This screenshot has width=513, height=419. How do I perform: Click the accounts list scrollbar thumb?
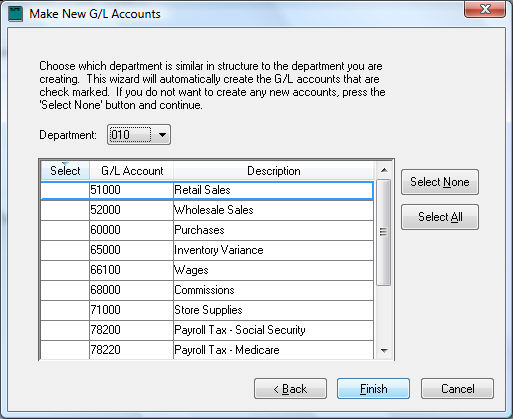pos(384,232)
